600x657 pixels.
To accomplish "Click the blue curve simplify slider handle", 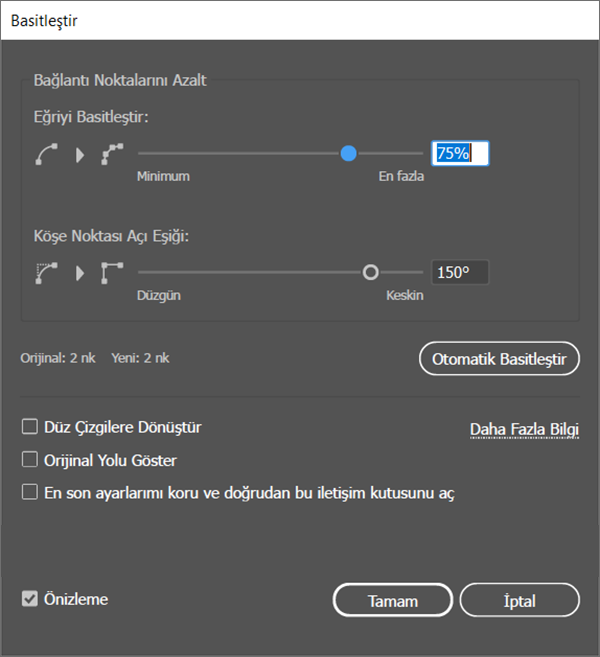I will pos(348,154).
